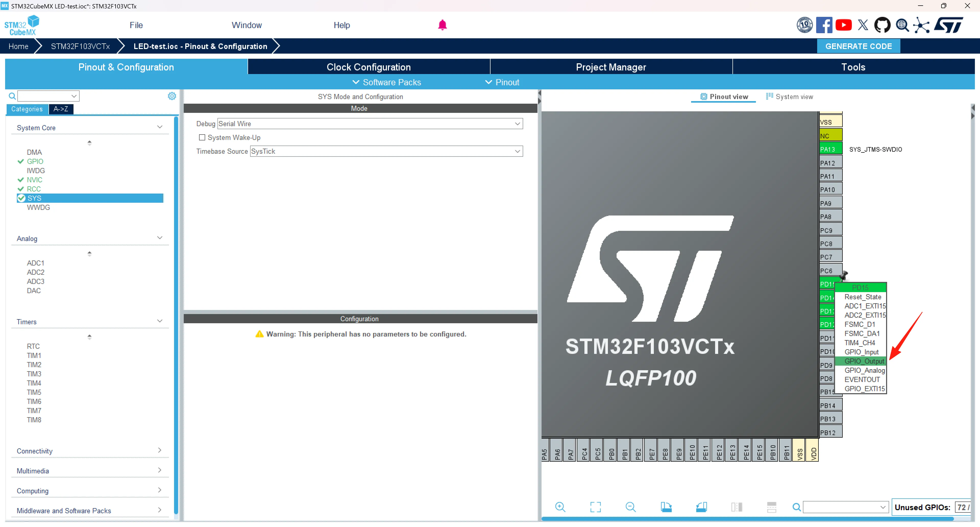Viewport: 980px width, 527px height.
Task: Click the horizontal scrollbar under the pinout view
Action: click(x=747, y=519)
